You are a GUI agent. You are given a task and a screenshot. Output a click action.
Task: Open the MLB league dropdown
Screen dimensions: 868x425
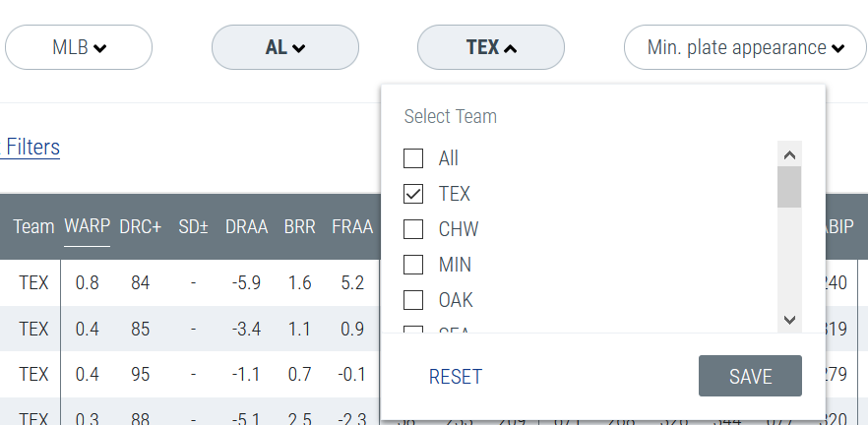point(79,47)
